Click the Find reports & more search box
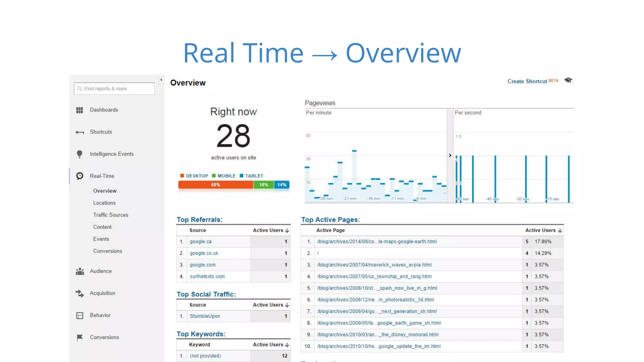Viewport: 644px width, 362px height. click(x=114, y=89)
